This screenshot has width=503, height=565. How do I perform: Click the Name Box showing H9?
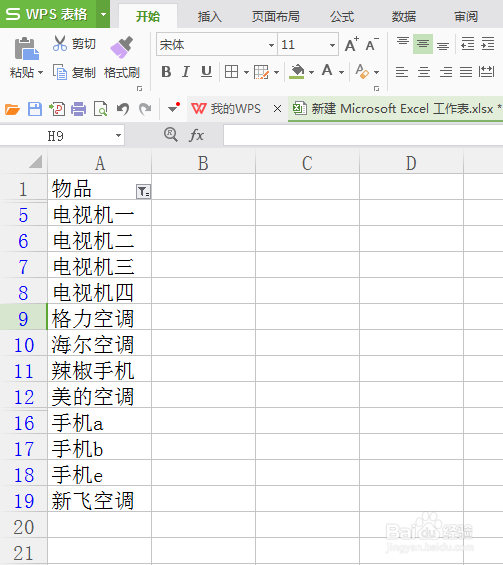coord(56,136)
